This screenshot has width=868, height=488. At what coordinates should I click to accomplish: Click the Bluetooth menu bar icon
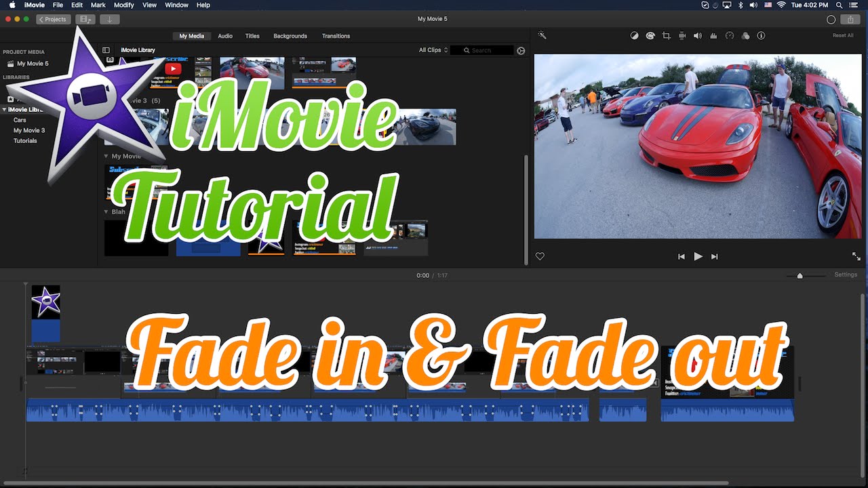tap(741, 5)
